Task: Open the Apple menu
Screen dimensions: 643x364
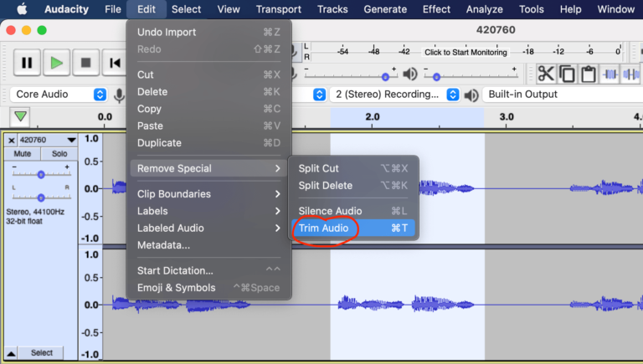Action: pos(22,9)
